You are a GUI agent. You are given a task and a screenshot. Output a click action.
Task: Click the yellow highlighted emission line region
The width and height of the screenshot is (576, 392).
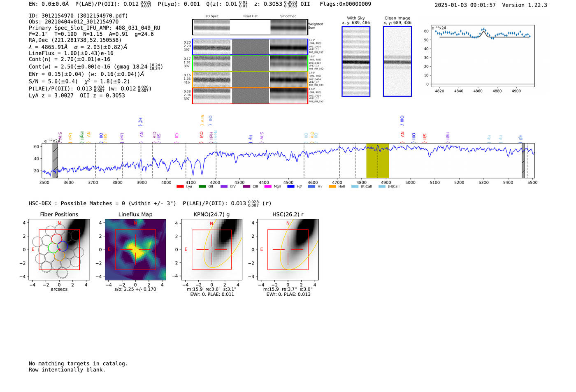pos(378,161)
